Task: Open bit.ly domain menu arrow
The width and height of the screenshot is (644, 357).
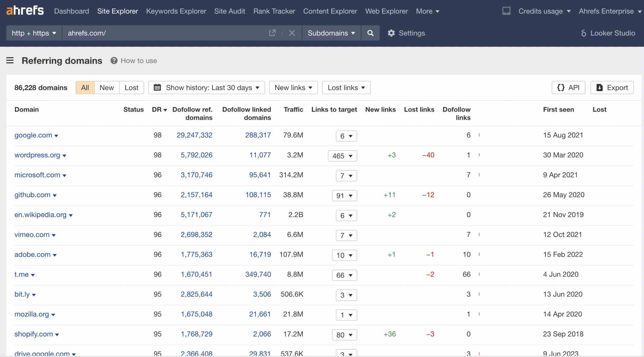Action: (34, 295)
